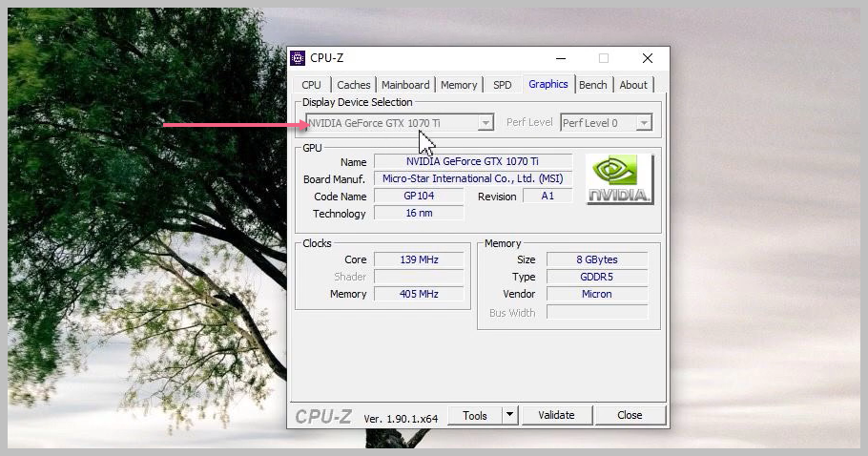Image resolution: width=868 pixels, height=456 pixels.
Task: Click the Technology value 16 nm
Action: tap(419, 213)
